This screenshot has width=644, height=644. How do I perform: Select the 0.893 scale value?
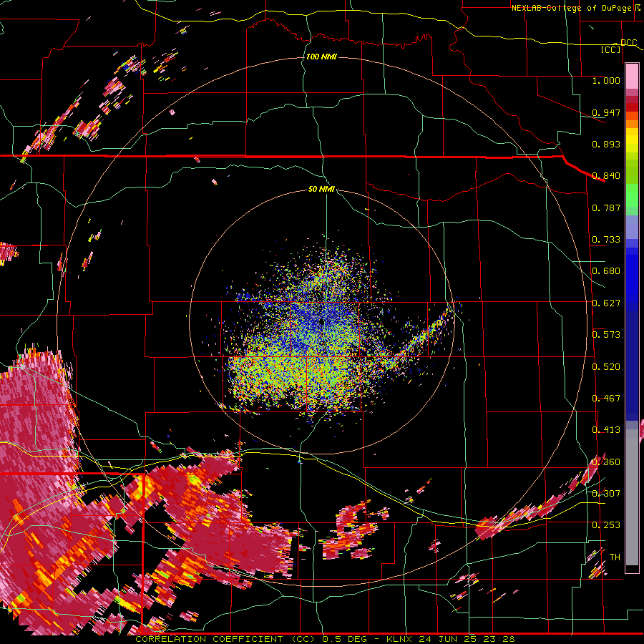tap(606, 144)
